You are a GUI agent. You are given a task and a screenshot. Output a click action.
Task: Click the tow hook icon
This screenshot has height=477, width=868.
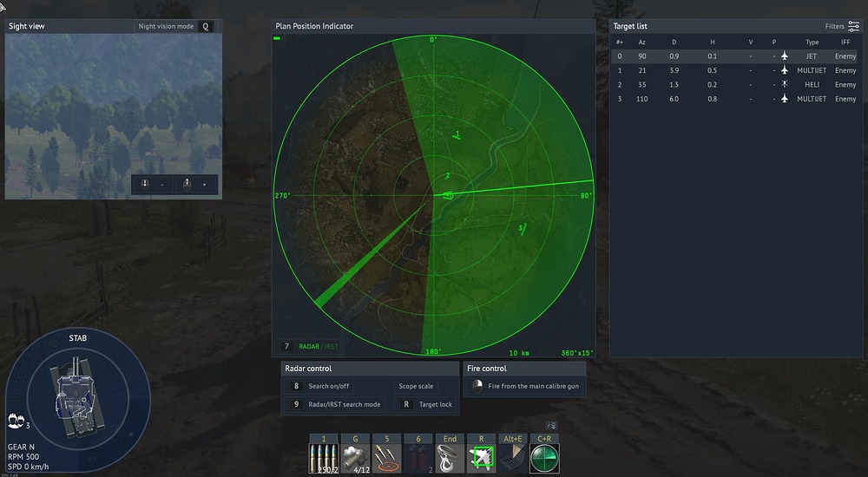[450, 458]
